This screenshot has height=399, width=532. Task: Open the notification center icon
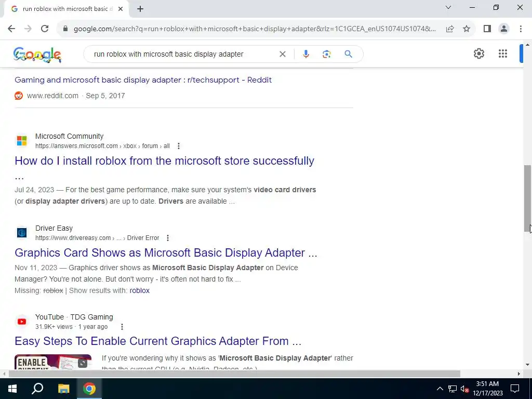[515, 389]
